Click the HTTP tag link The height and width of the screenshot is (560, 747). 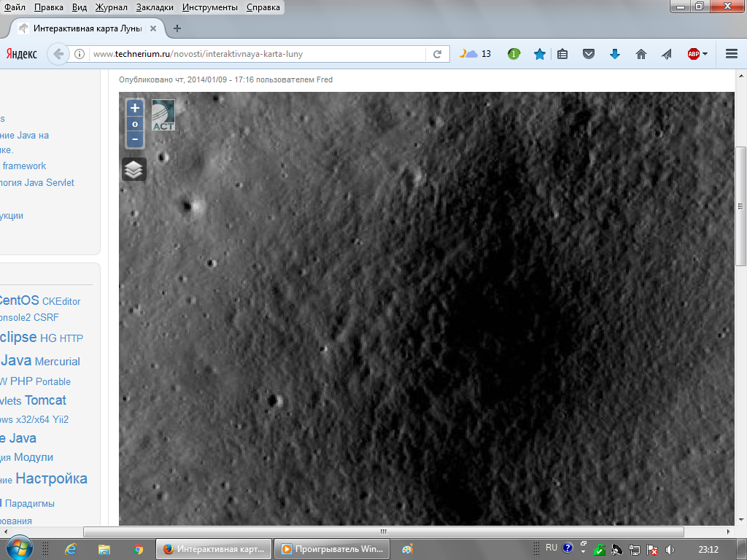pos(71,338)
